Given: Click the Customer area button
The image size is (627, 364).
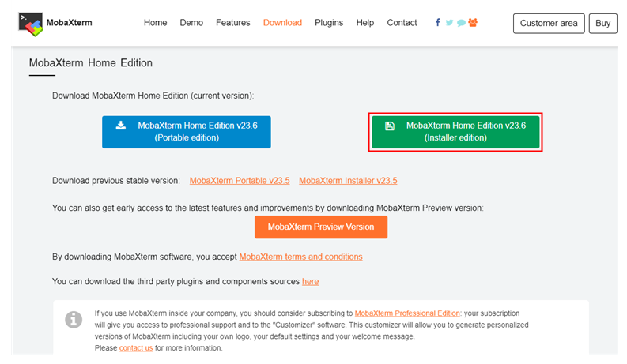Looking at the screenshot, I should point(549,24).
